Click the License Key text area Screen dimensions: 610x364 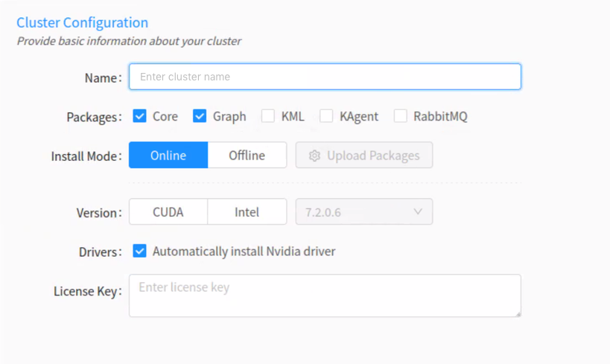325,296
